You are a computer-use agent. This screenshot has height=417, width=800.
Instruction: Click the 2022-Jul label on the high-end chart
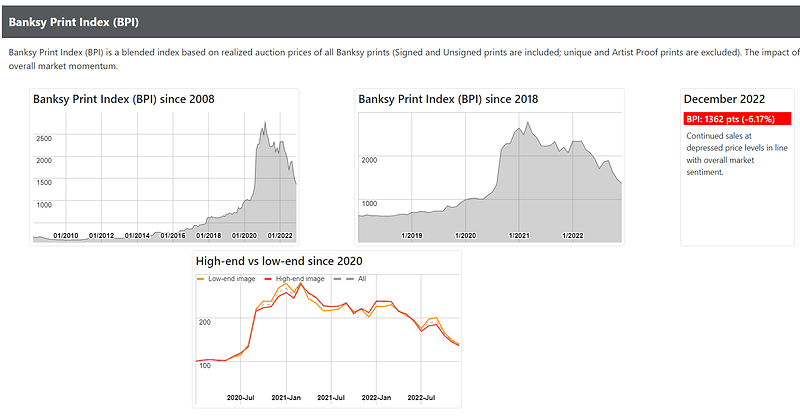(421, 398)
